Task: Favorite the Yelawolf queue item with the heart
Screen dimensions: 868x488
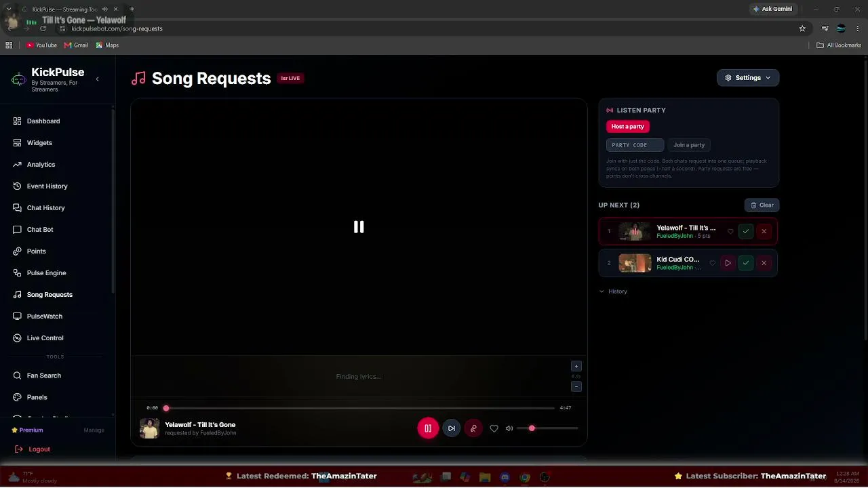Action: pos(730,232)
